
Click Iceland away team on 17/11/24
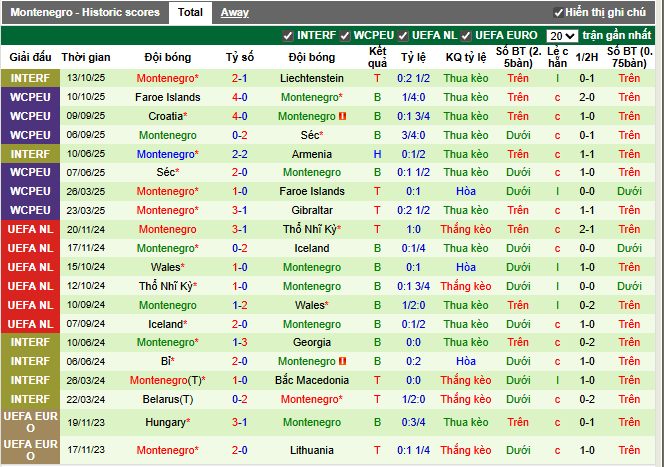(312, 248)
